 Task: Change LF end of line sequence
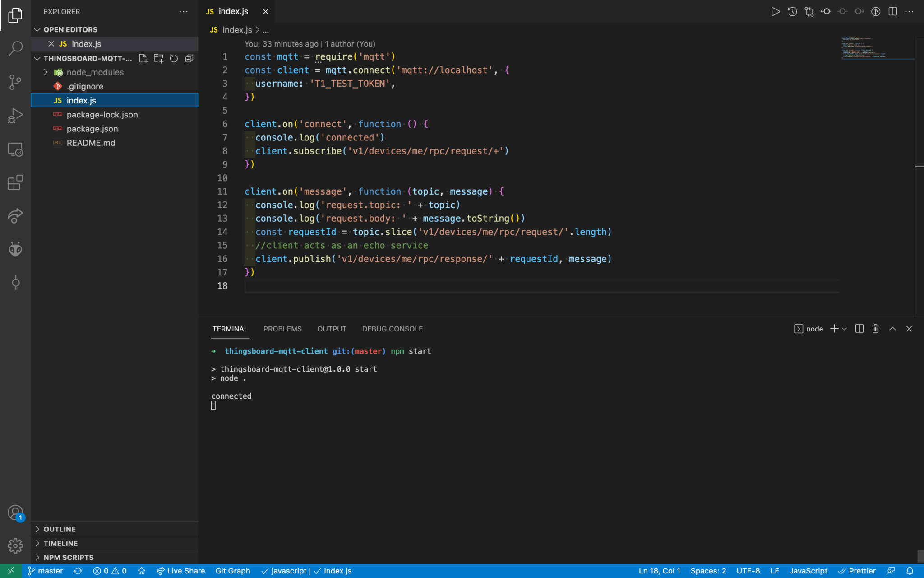(775, 571)
